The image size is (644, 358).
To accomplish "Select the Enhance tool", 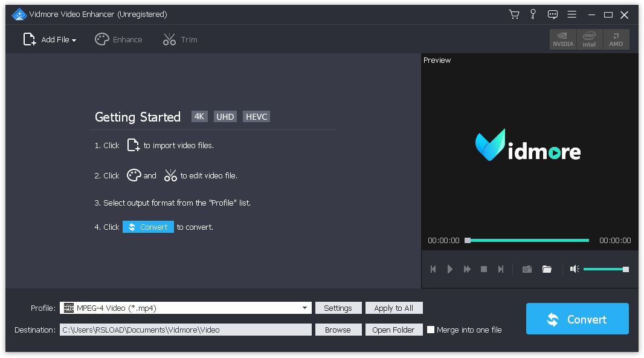I will click(118, 39).
